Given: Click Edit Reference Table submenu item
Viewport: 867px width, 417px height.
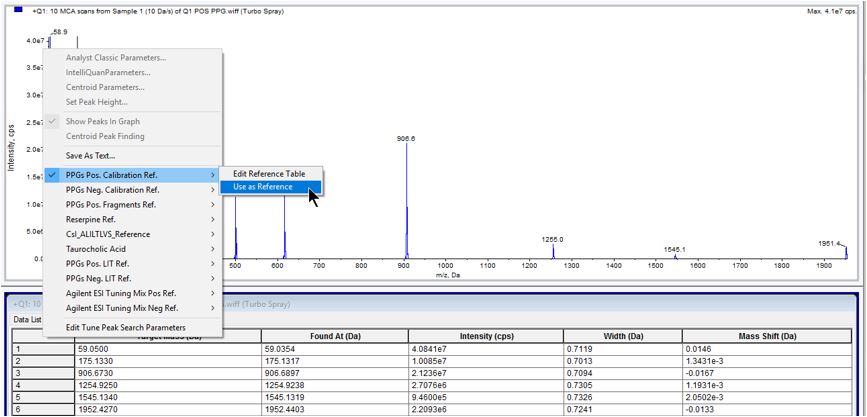Looking at the screenshot, I should point(269,174).
